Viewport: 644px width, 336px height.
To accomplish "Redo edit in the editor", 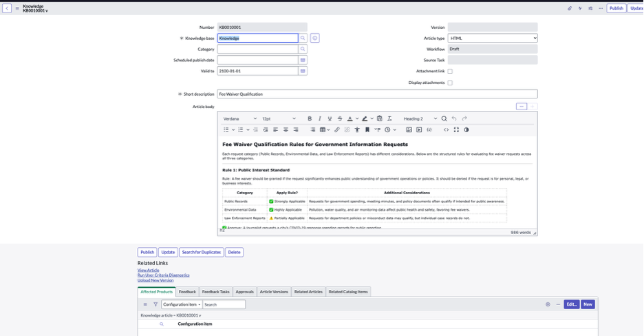I will (x=464, y=118).
